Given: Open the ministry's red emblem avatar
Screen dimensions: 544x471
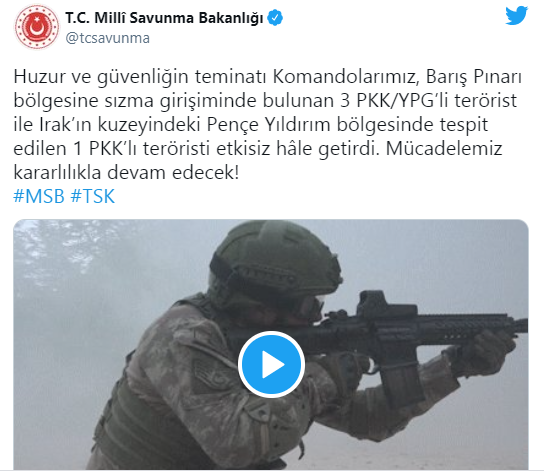Looking at the screenshot, I should point(37,27).
